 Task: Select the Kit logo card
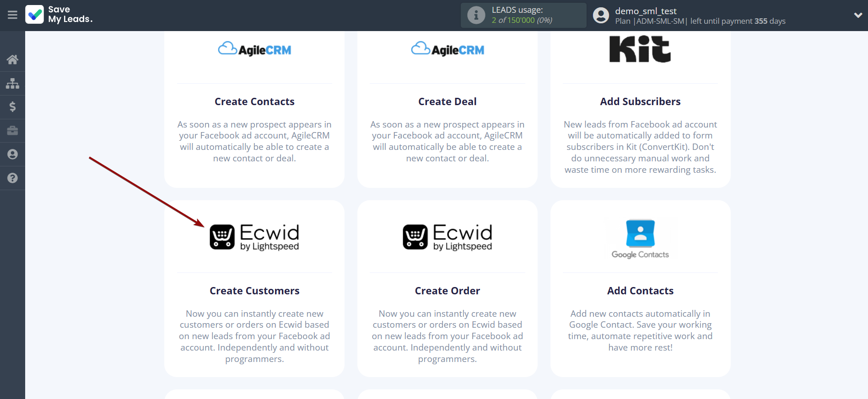point(640,49)
